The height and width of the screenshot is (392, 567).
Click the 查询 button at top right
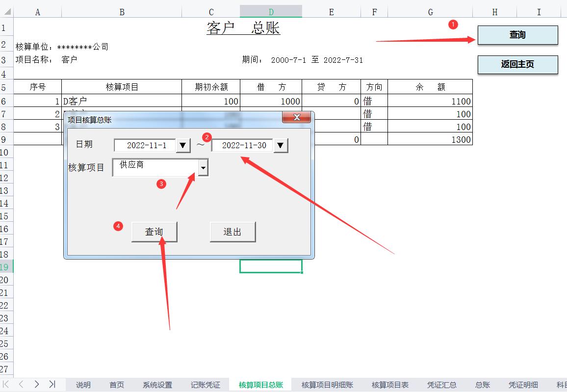click(x=517, y=35)
